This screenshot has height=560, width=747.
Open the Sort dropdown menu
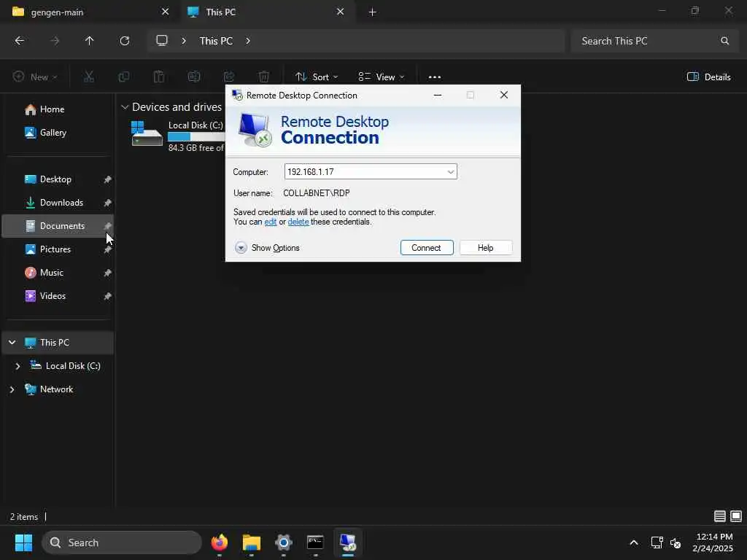pos(317,77)
